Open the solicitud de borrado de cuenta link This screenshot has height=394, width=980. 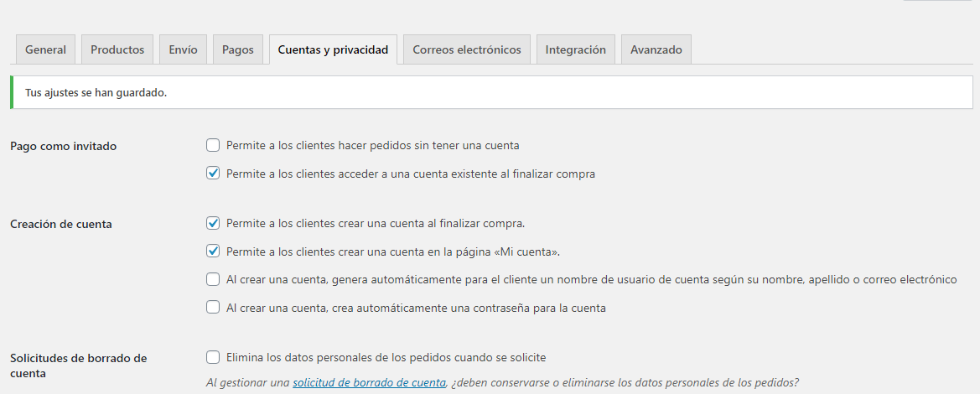click(370, 382)
